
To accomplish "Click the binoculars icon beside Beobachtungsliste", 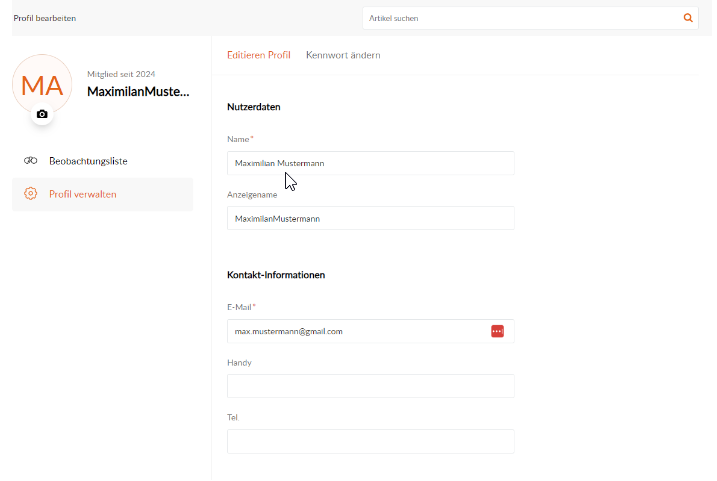I will pos(30,161).
